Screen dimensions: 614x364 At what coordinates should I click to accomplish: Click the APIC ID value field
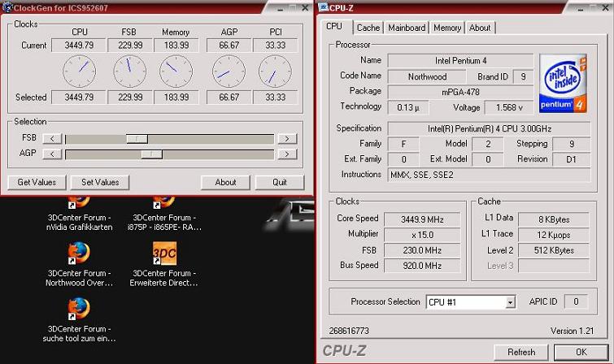tap(576, 301)
